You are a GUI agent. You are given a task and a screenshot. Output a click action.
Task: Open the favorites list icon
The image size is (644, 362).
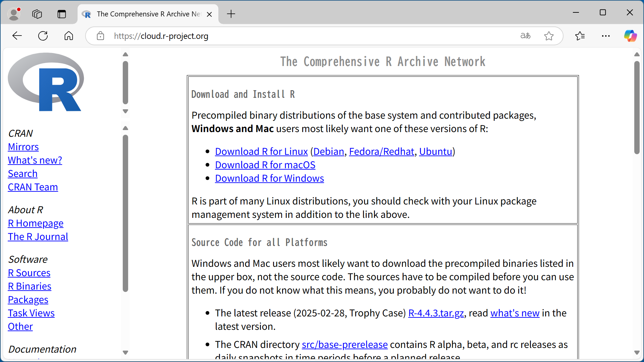[x=580, y=36]
